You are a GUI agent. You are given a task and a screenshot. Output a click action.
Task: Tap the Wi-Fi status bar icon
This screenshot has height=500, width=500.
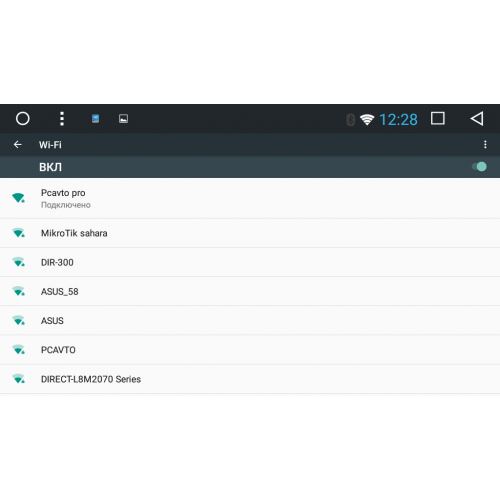click(x=367, y=119)
